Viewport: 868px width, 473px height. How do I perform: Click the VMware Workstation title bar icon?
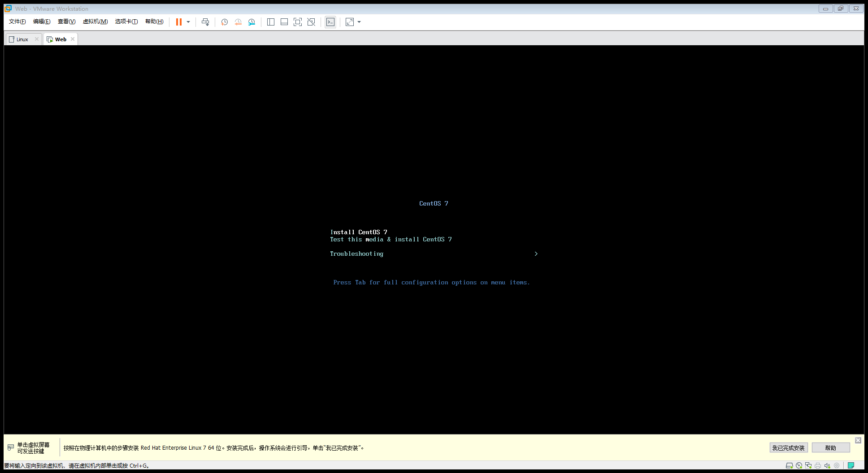point(8,9)
